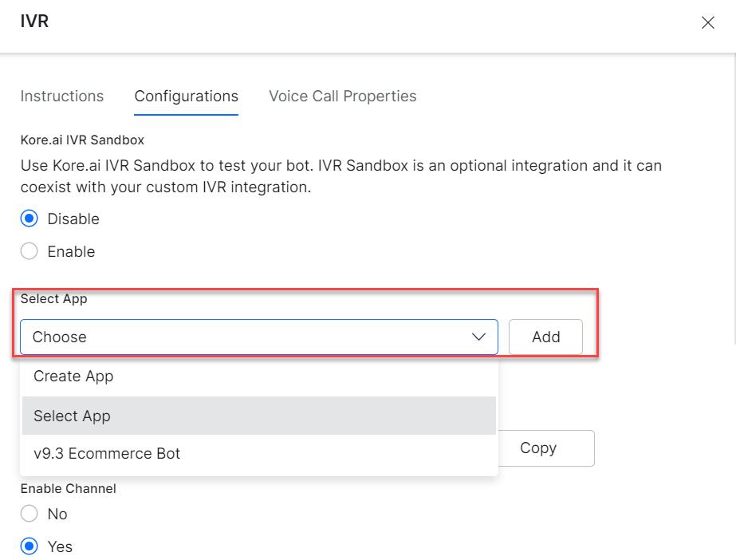The width and height of the screenshot is (736, 560).
Task: Pick Select App option in the list
Action: click(x=259, y=416)
